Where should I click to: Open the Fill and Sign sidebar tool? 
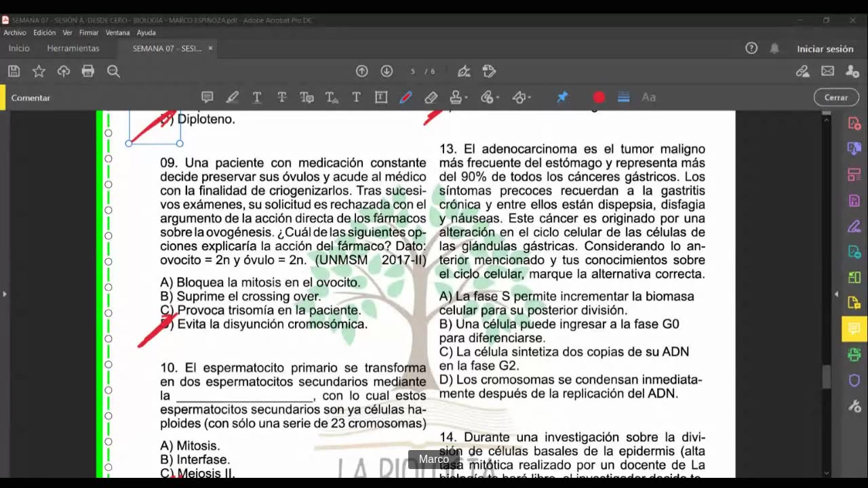pos(854,226)
